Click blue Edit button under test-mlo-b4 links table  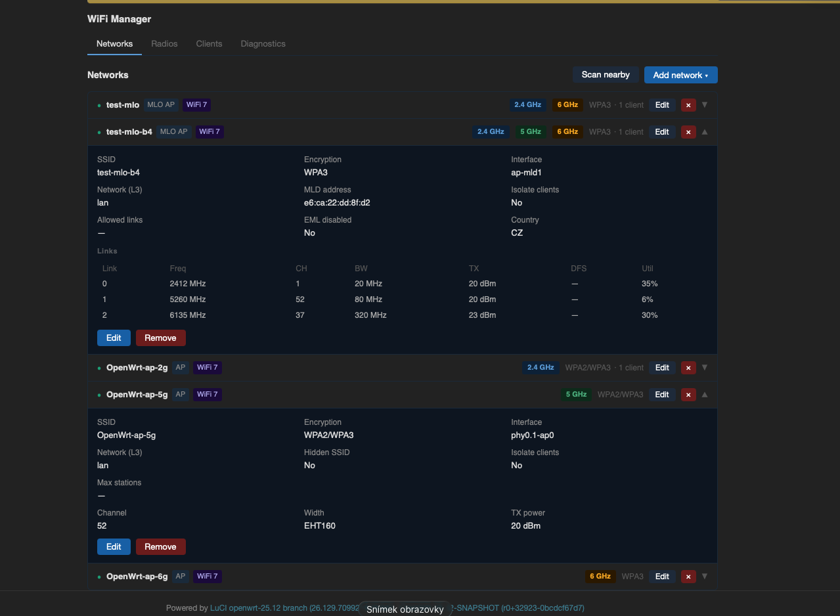(114, 338)
